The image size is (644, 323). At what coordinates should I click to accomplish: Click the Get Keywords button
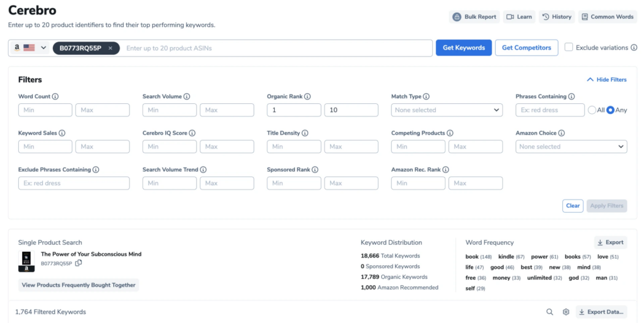point(464,48)
